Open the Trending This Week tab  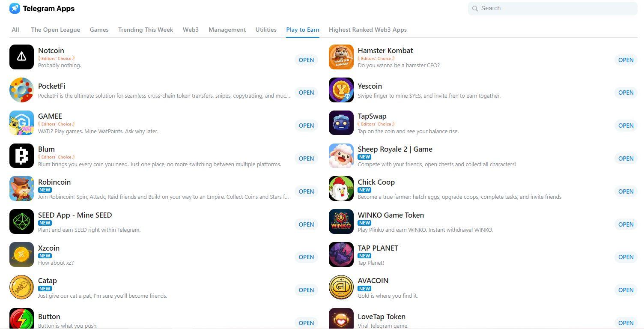146,30
